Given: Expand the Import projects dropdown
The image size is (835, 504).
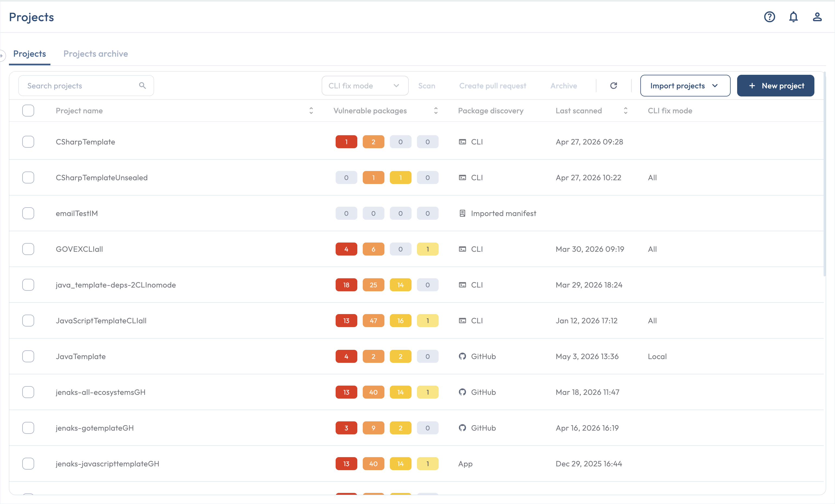Looking at the screenshot, I should point(685,86).
